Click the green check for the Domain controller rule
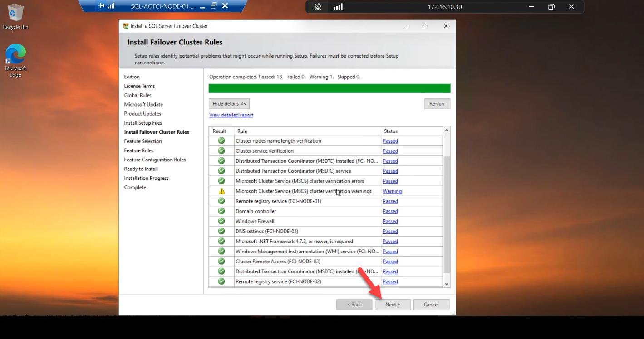This screenshot has width=644, height=339. 221,211
